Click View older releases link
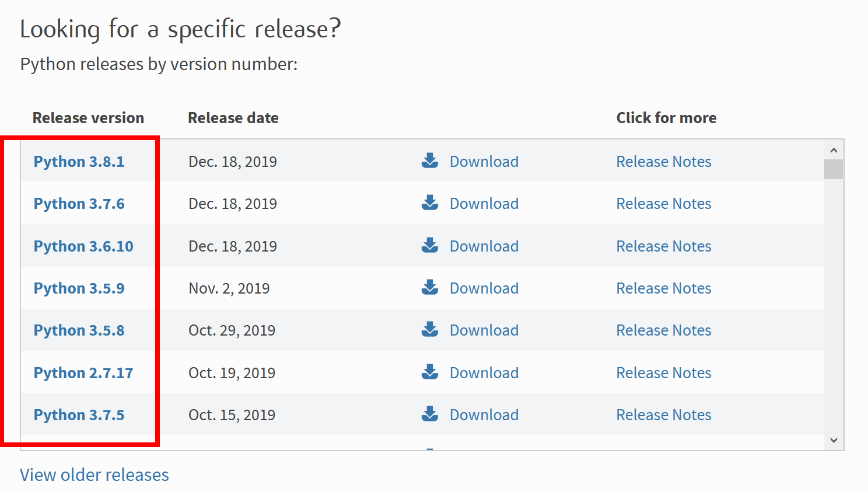The image size is (868, 492). click(x=94, y=475)
